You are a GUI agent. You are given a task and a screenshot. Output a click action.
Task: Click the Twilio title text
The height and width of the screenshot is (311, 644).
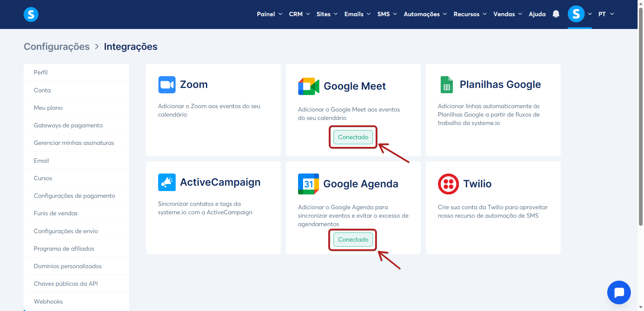[x=477, y=184]
